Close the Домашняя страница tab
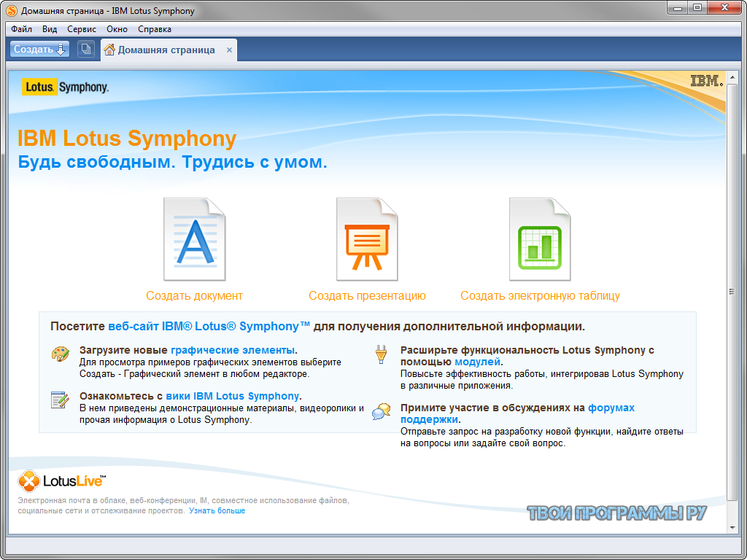The height and width of the screenshot is (560, 747). pyautogui.click(x=229, y=50)
